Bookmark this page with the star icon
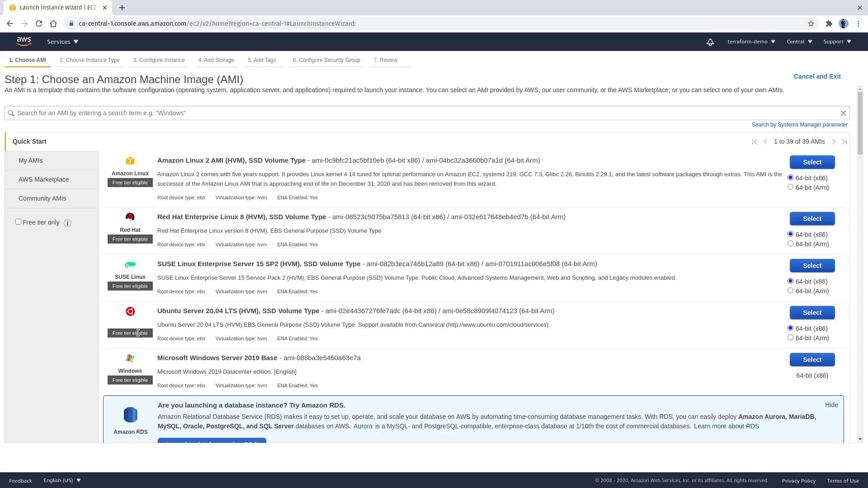Image resolution: width=868 pixels, height=488 pixels. [x=811, y=23]
